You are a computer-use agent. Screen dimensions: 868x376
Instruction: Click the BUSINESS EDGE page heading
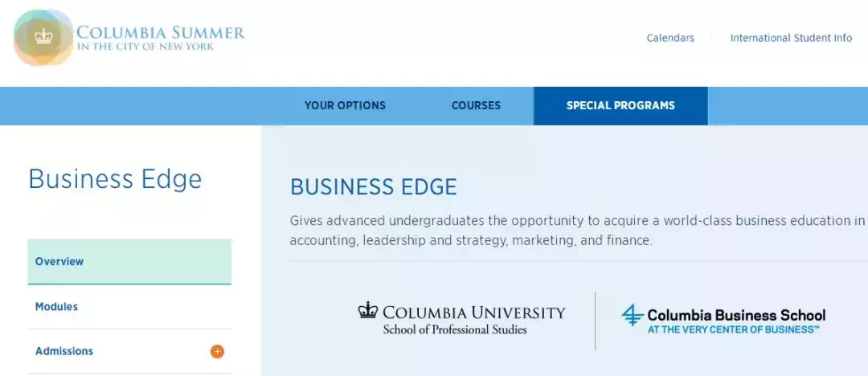click(x=373, y=187)
